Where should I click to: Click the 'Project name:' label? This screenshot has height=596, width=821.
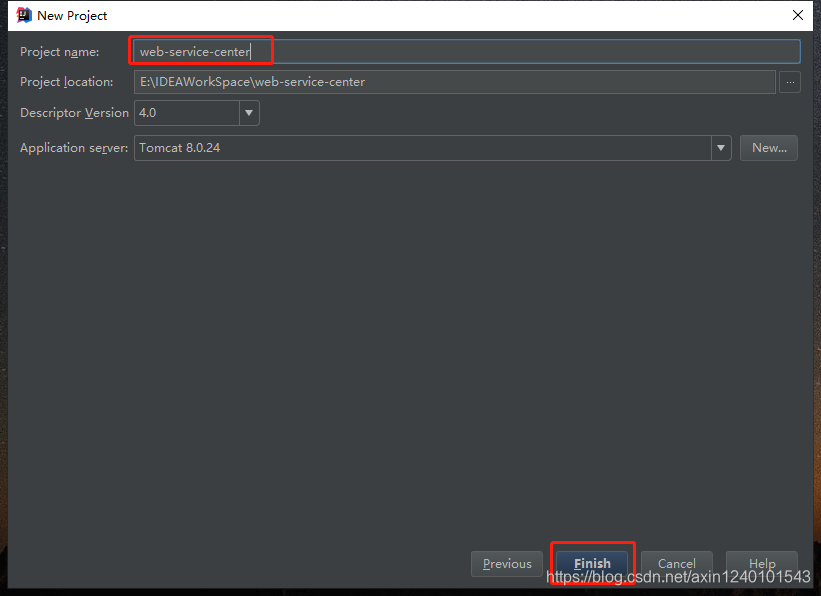tap(59, 52)
